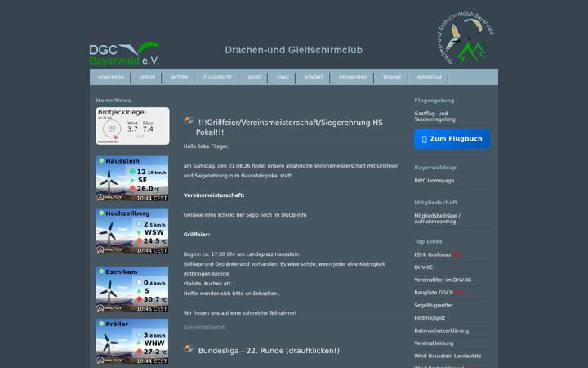
Task: Open Mitgliedsbeiträge / Aufnahmeantrag link
Action: coord(437,218)
